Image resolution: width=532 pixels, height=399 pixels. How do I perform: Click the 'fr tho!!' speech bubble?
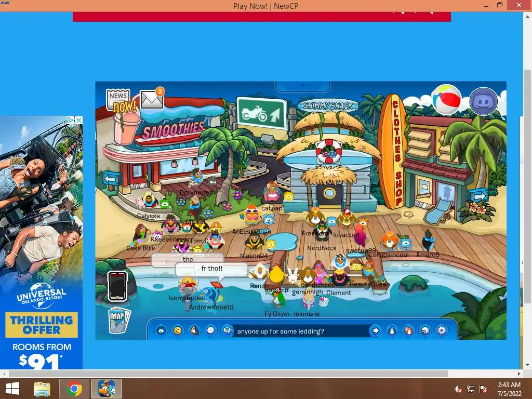point(212,269)
